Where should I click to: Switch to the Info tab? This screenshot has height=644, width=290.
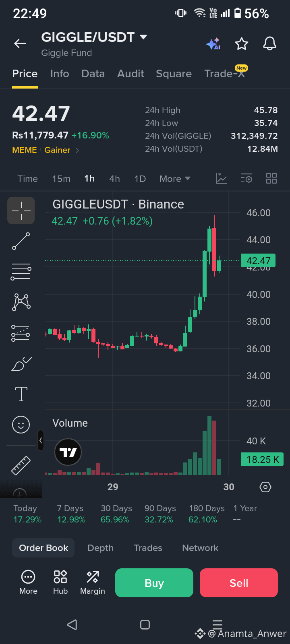(x=60, y=74)
